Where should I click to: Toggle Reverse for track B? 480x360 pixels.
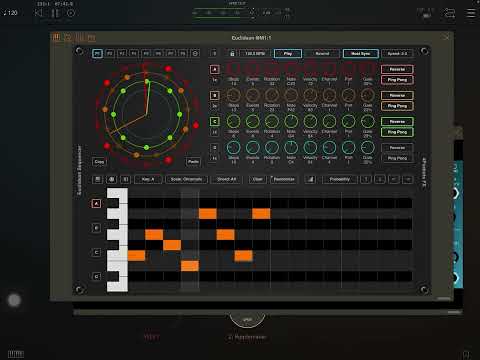pos(397,95)
